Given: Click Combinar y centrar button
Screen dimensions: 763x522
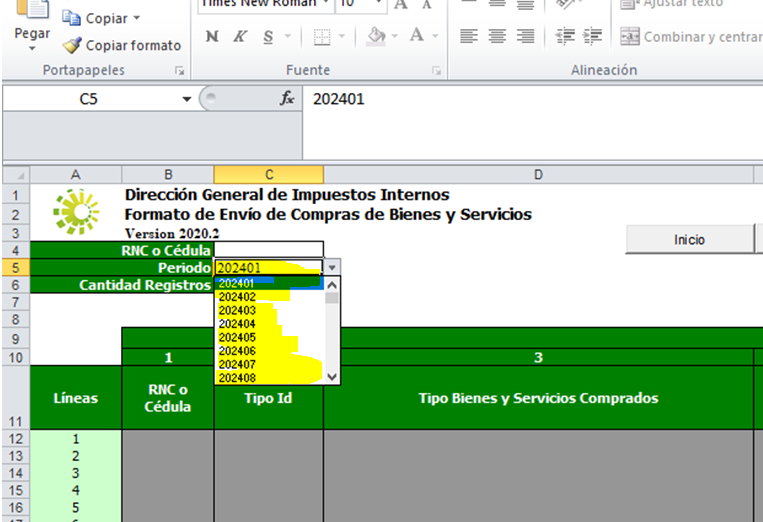Looking at the screenshot, I should (x=691, y=37).
